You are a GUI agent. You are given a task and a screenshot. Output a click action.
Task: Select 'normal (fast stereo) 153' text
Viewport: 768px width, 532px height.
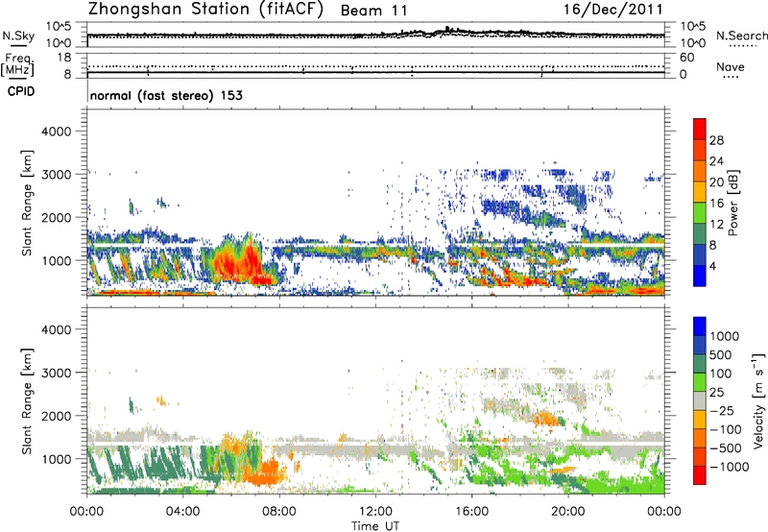pyautogui.click(x=166, y=95)
